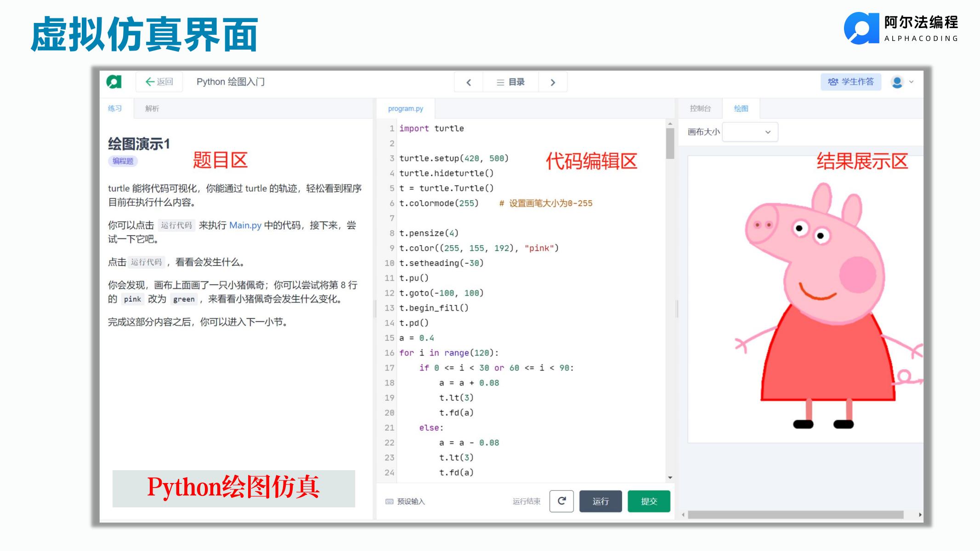The height and width of the screenshot is (551, 980).
Task: Click the 预设输入 preset input keyboard icon
Action: coord(389,501)
